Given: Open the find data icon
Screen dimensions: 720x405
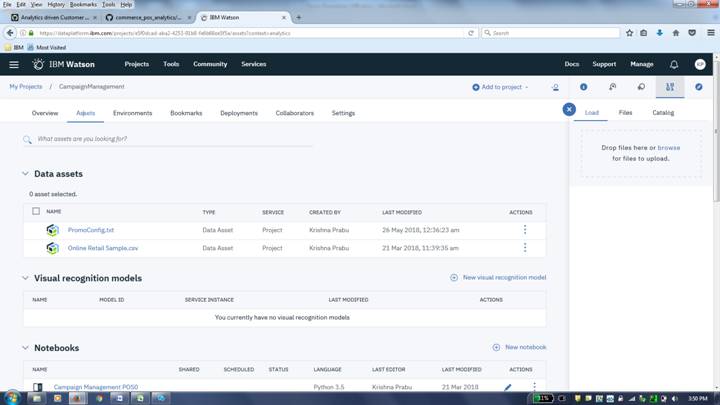Looking at the screenshot, I should pyautogui.click(x=612, y=87).
